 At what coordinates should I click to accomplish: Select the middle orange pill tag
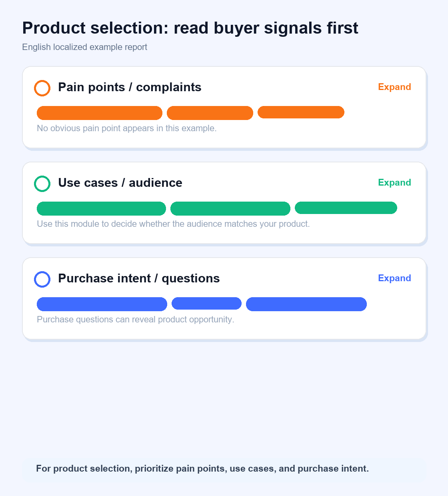(x=210, y=113)
